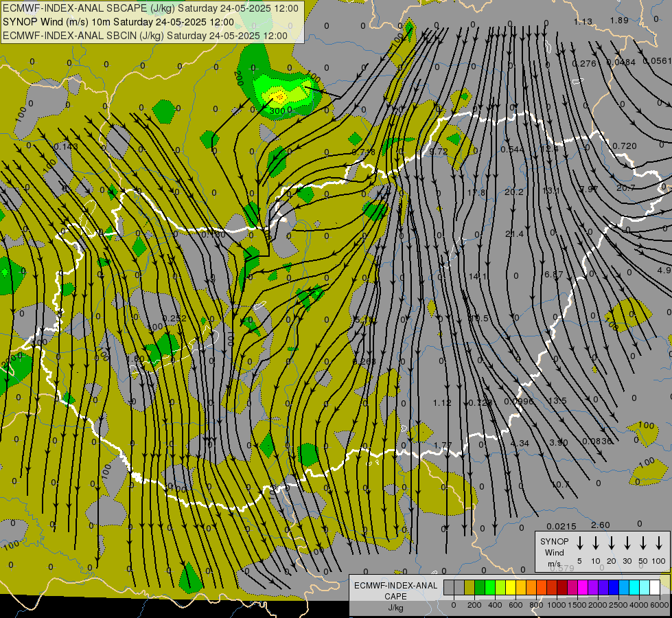Pick the orange CAPE legend swatch
672x618 pixels.
point(531,587)
